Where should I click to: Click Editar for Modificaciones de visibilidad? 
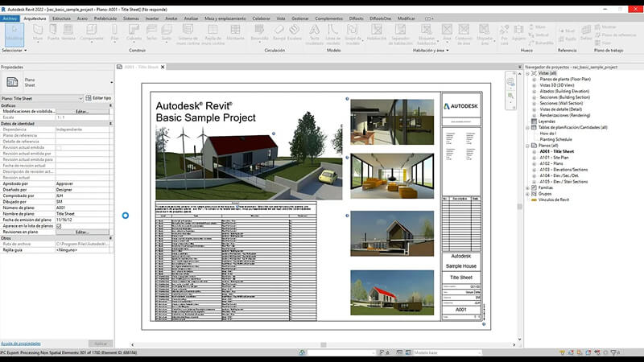82,112
